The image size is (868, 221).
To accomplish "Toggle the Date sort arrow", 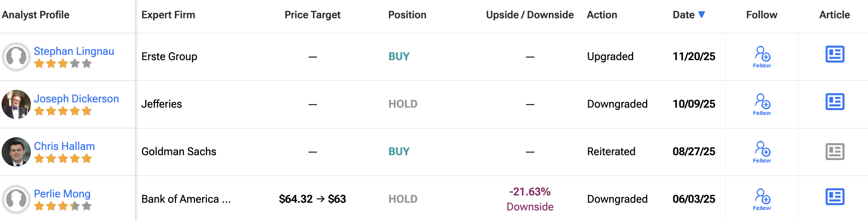I will coord(701,15).
